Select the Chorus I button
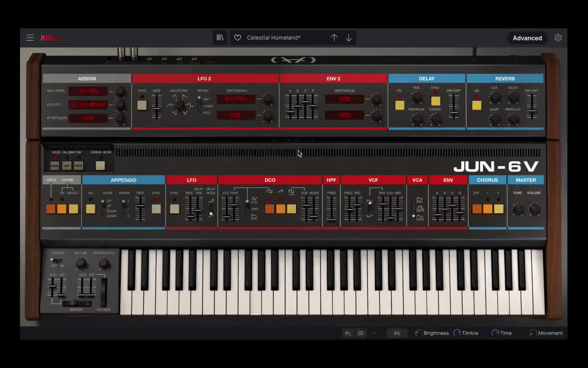This screenshot has width=588, height=368. [x=488, y=209]
